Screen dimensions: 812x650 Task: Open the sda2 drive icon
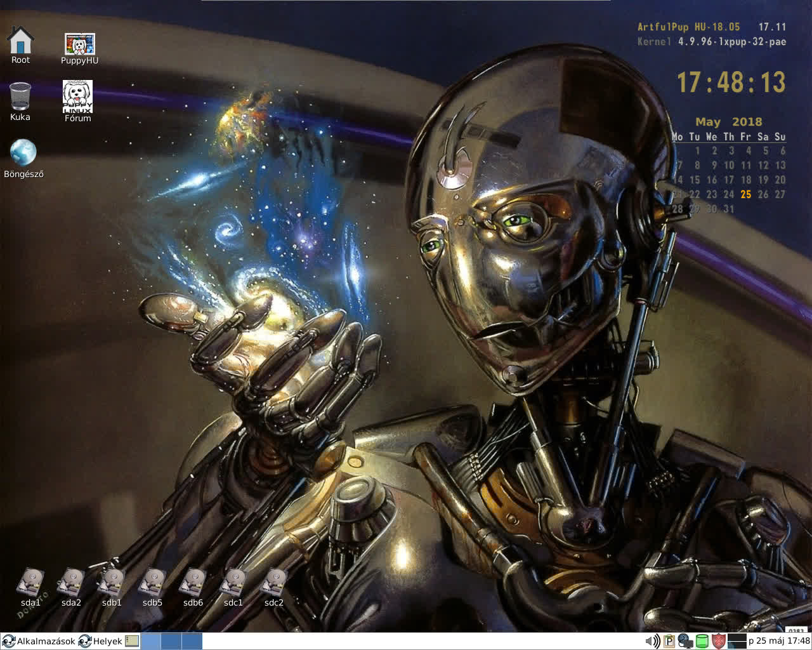(x=71, y=588)
